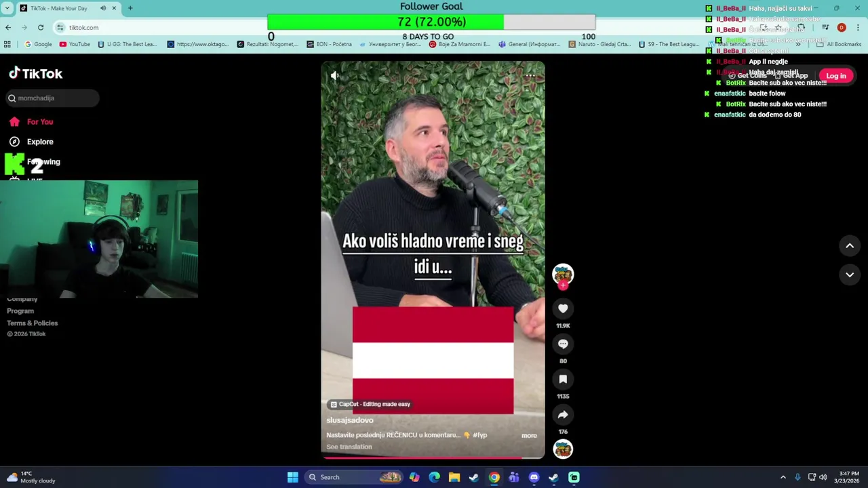The width and height of the screenshot is (868, 488).
Task: Open File Explorer from the taskbar
Action: click(454, 477)
